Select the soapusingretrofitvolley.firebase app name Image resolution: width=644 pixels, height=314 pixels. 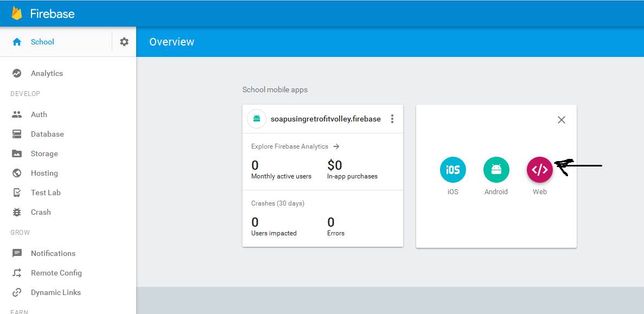click(326, 119)
